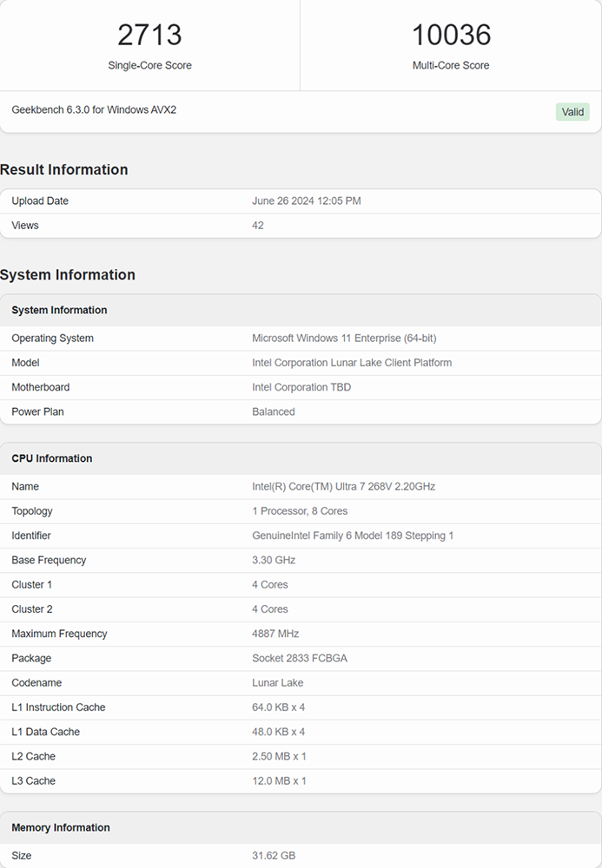The height and width of the screenshot is (868, 602).
Task: Click the Maximum Frequency 4887 MHz value
Action: coord(275,634)
